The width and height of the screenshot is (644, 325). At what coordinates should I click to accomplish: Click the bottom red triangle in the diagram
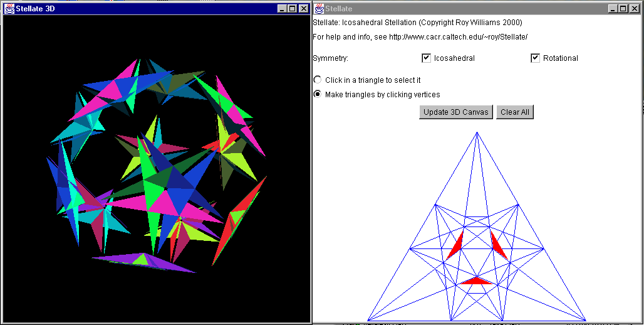[x=477, y=281]
